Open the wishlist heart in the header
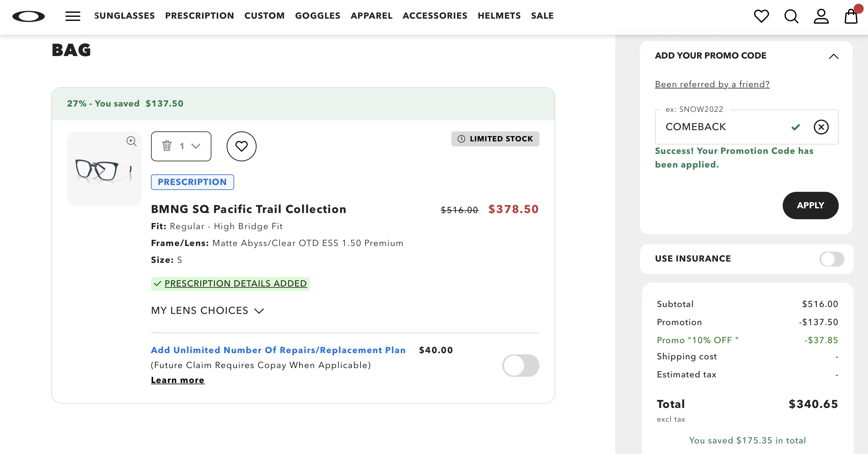 (x=761, y=16)
